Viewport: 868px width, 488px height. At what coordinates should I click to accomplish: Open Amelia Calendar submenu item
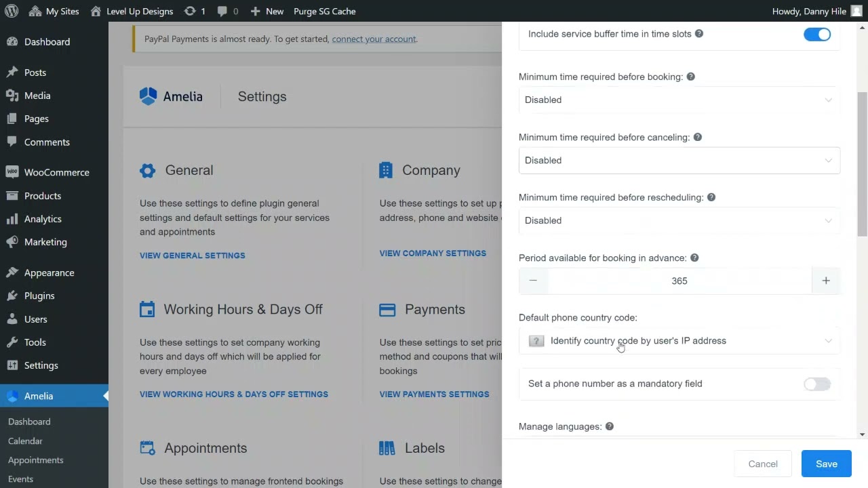coord(25,441)
